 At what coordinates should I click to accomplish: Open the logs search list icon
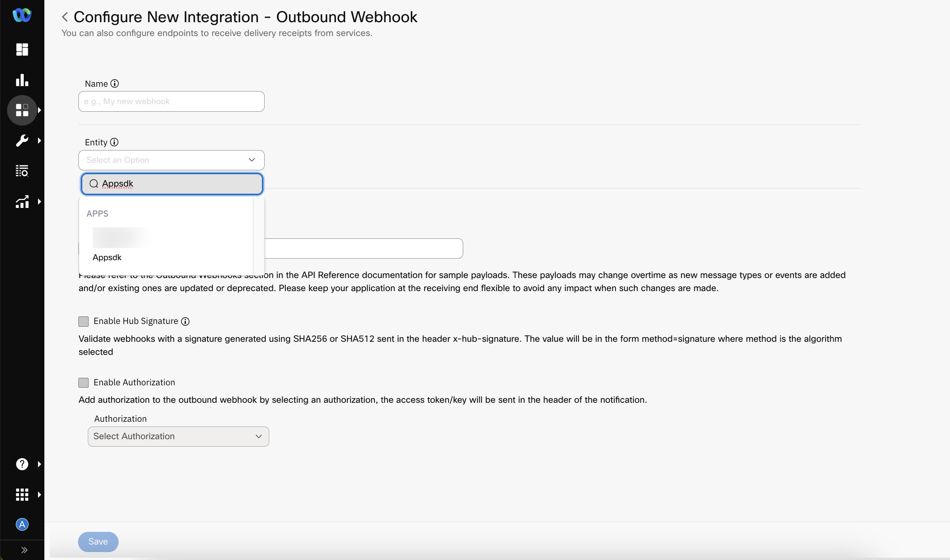[22, 171]
